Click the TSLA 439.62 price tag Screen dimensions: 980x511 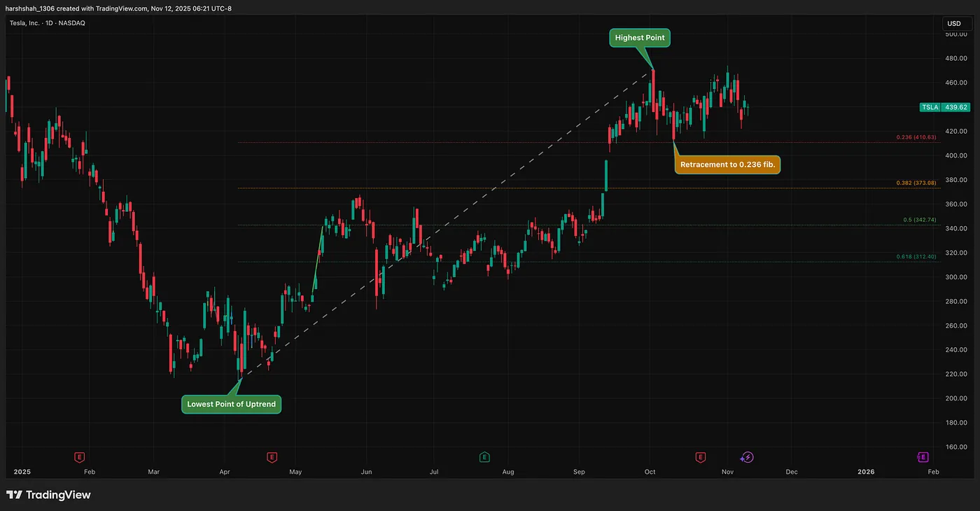944,107
